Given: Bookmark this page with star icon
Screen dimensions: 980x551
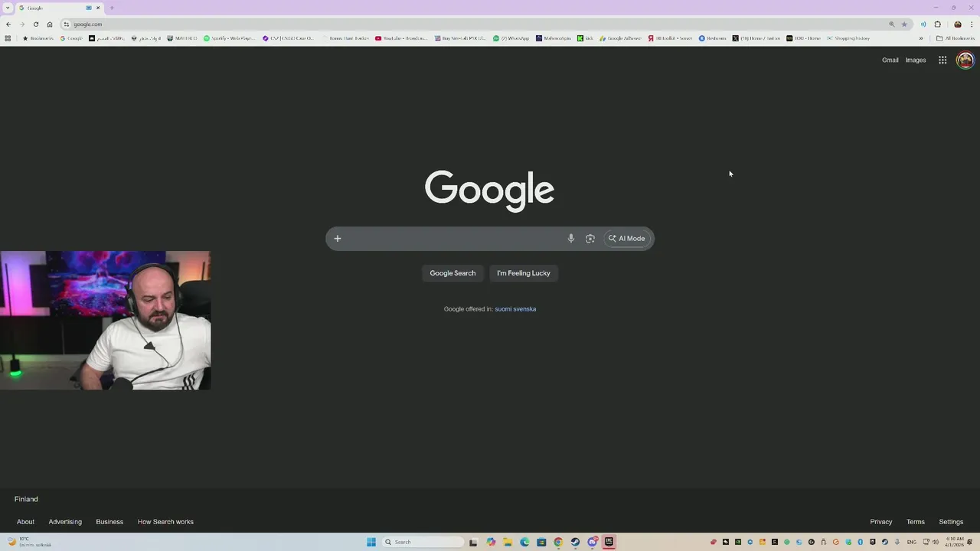Looking at the screenshot, I should [904, 24].
